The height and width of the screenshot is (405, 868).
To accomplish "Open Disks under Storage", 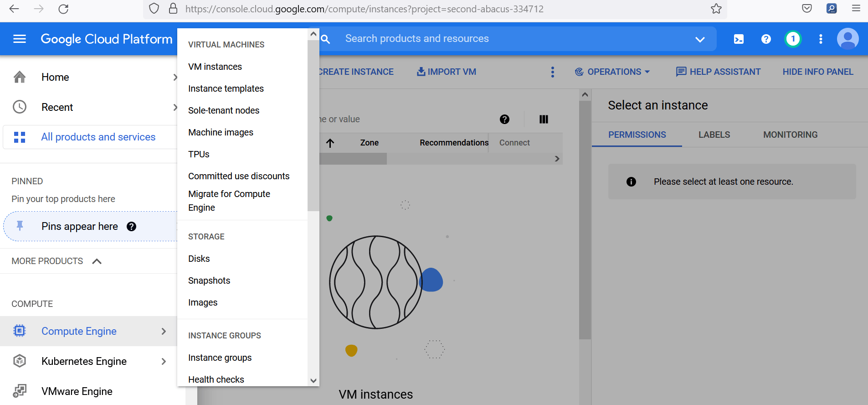I will pos(199,259).
